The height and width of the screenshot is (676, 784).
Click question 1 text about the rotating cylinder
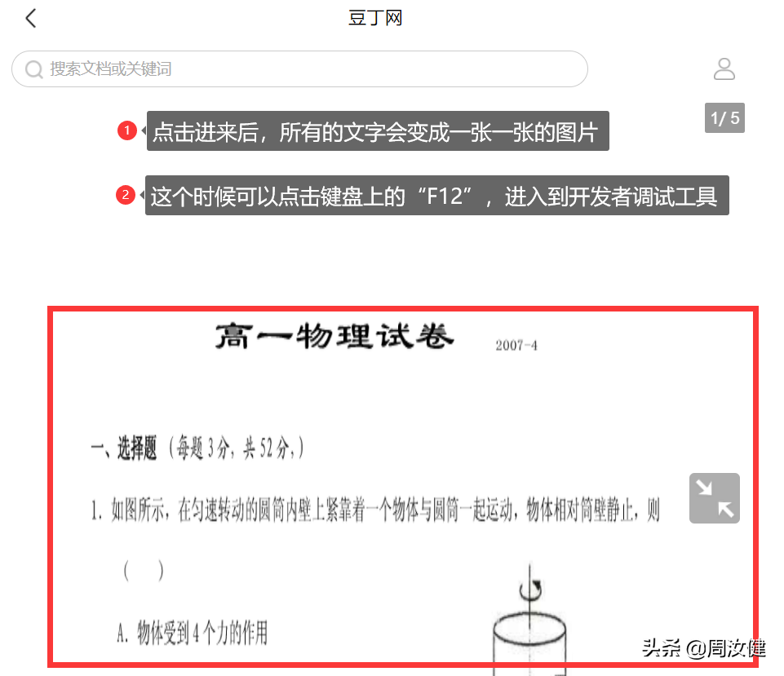coord(375,510)
